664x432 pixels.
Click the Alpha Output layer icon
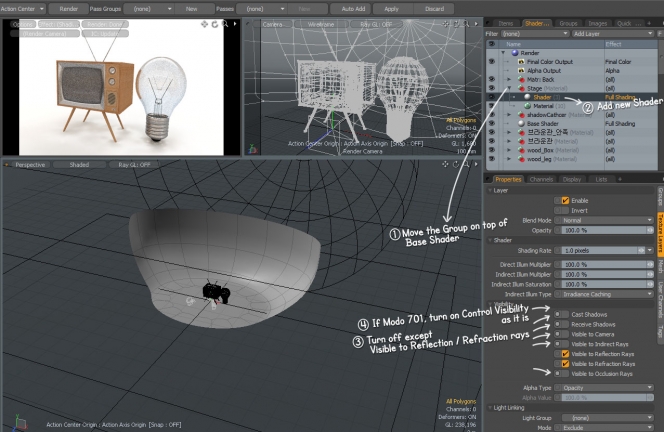pyautogui.click(x=522, y=70)
